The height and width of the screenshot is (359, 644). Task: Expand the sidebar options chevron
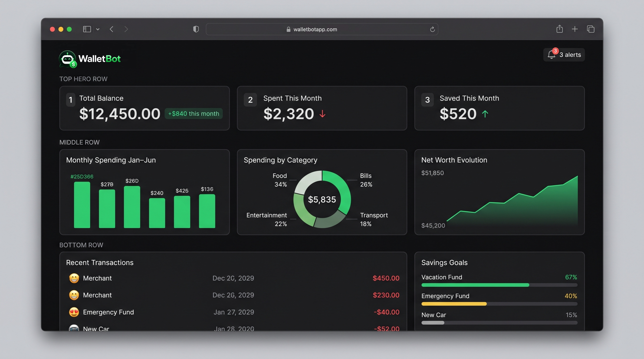click(98, 29)
